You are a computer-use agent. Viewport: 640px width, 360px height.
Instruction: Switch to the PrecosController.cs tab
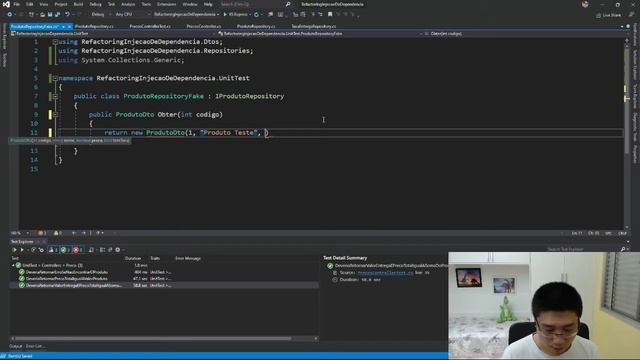[204, 26]
